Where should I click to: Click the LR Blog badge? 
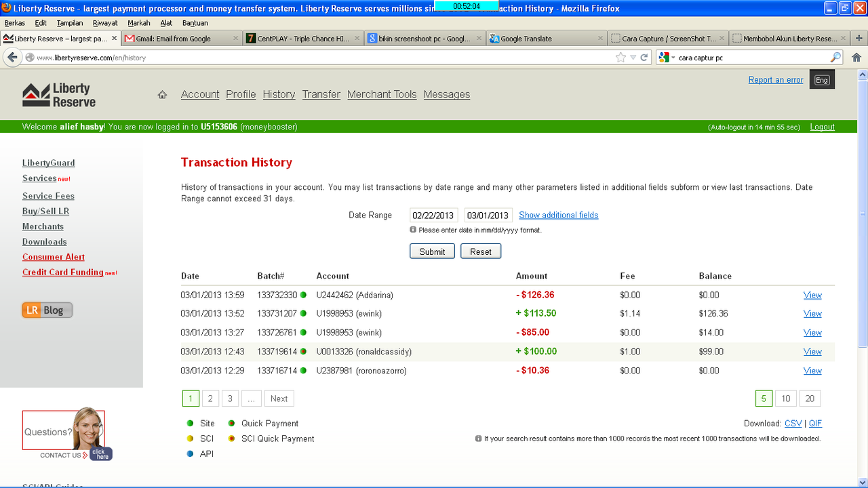click(47, 310)
